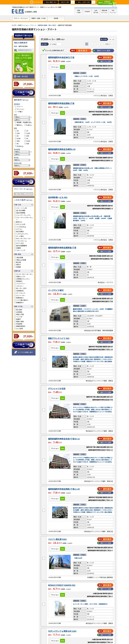129x644 pixels.
Task: Click 画像多数 badge on 冷泉町6-35 listing
Action: tap(76, 165)
